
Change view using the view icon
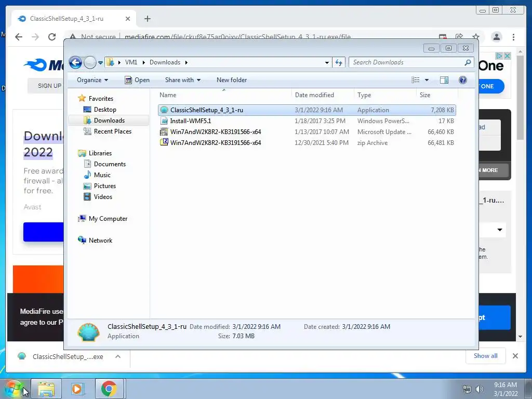415,80
